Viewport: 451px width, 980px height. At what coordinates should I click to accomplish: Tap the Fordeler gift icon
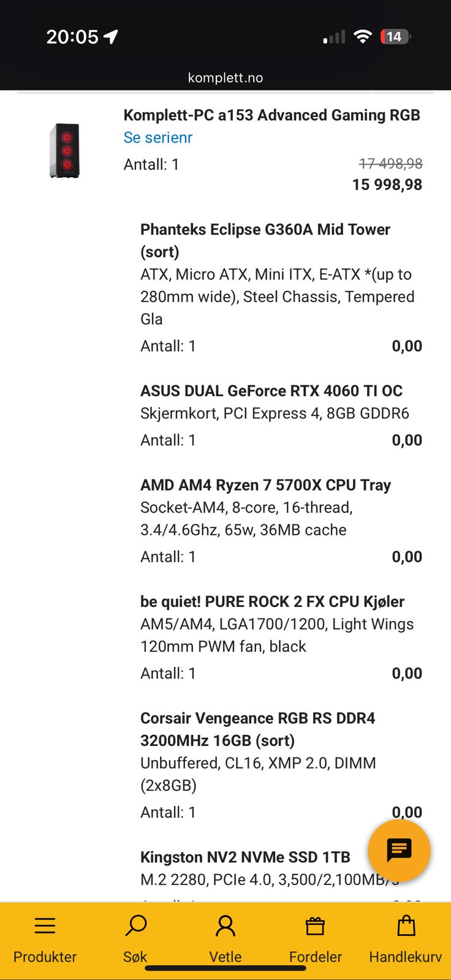(315, 926)
